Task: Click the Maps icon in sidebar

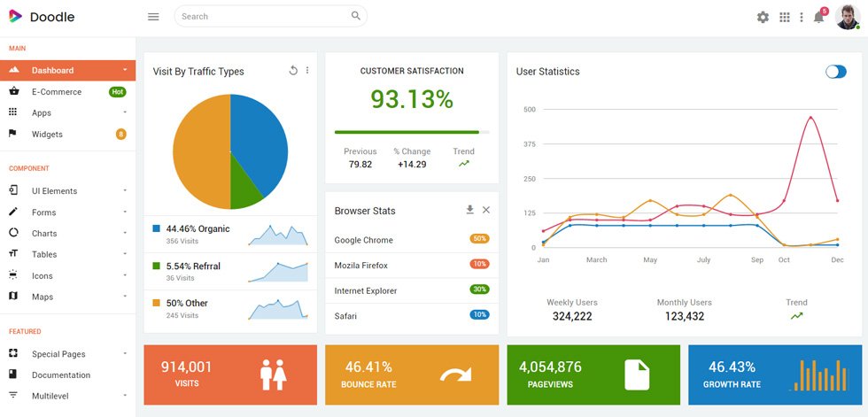Action: click(x=13, y=296)
